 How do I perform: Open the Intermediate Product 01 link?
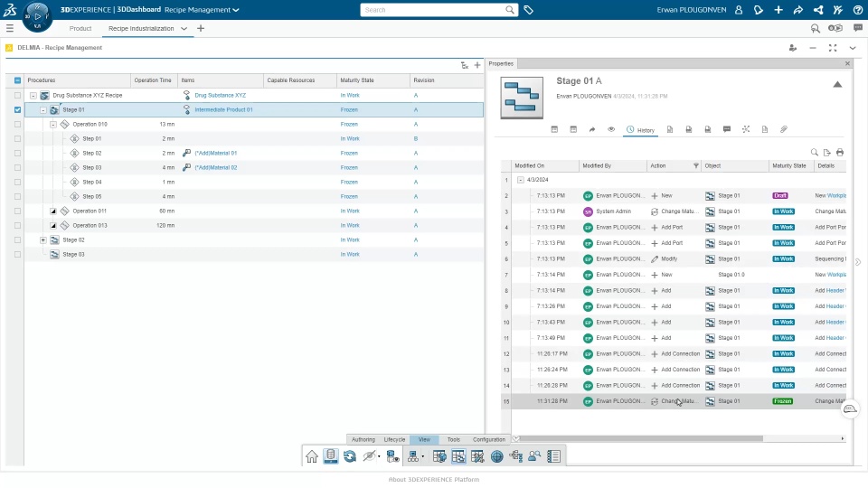[223, 109]
